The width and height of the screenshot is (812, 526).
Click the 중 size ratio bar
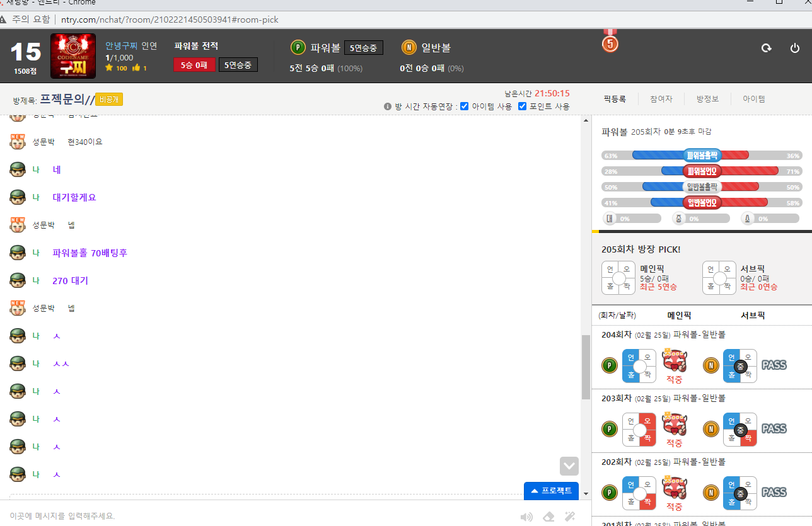(702, 219)
